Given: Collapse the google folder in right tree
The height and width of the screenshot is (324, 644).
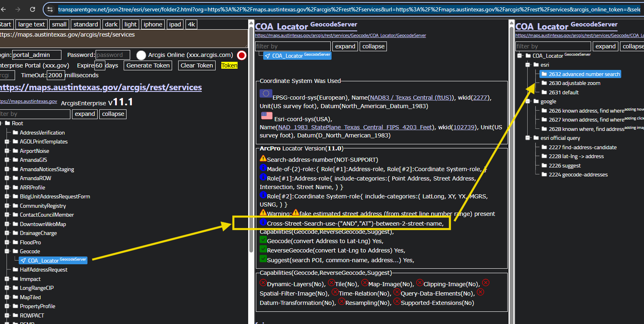Looking at the screenshot, I should tap(528, 101).
